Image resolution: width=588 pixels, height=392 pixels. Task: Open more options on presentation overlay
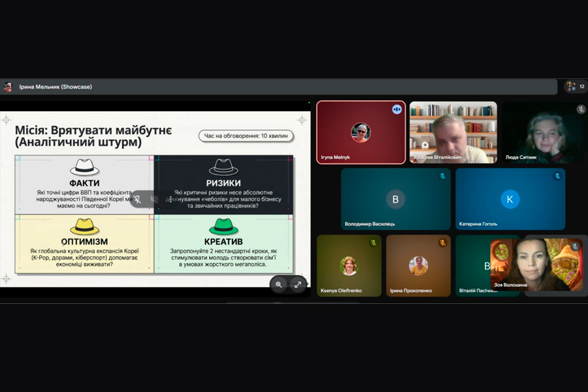tap(170, 199)
